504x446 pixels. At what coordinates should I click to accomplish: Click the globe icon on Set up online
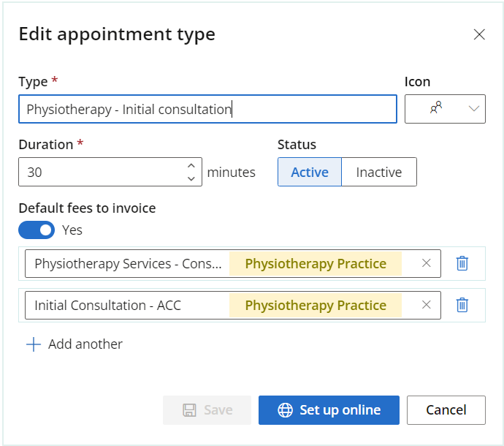click(x=285, y=410)
